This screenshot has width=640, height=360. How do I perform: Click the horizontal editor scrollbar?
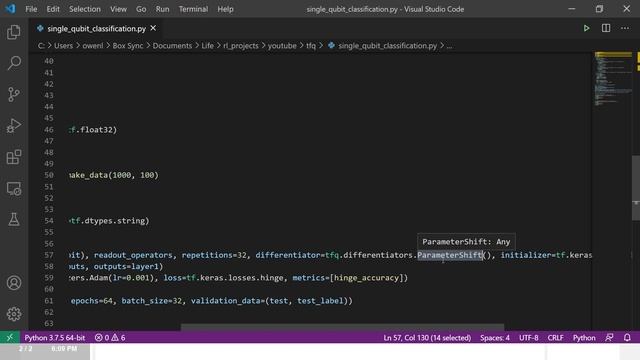pos(342,327)
